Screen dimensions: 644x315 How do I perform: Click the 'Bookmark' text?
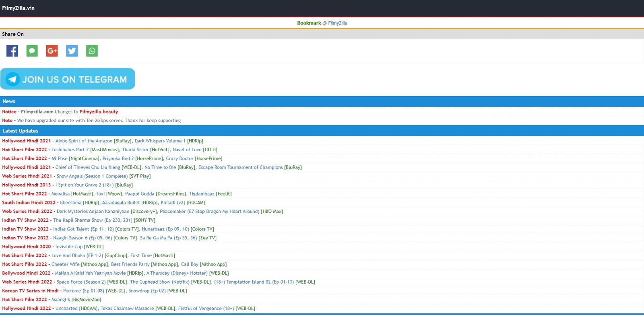pos(309,23)
